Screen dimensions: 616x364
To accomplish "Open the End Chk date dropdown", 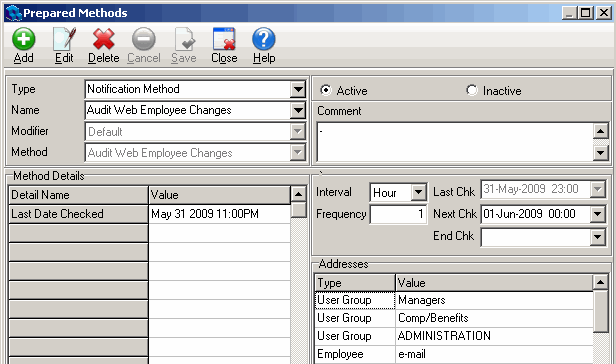I will coord(598,237).
